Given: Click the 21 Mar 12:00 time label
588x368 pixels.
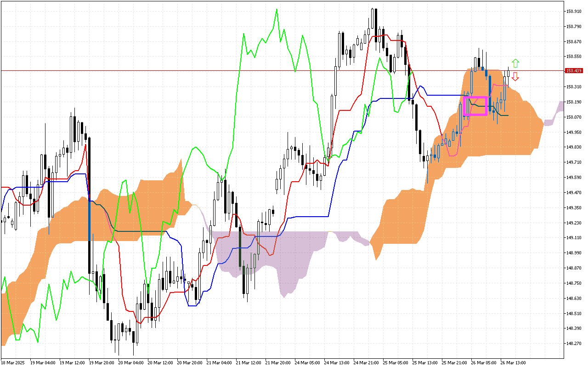Looking at the screenshot, I should point(249,362).
